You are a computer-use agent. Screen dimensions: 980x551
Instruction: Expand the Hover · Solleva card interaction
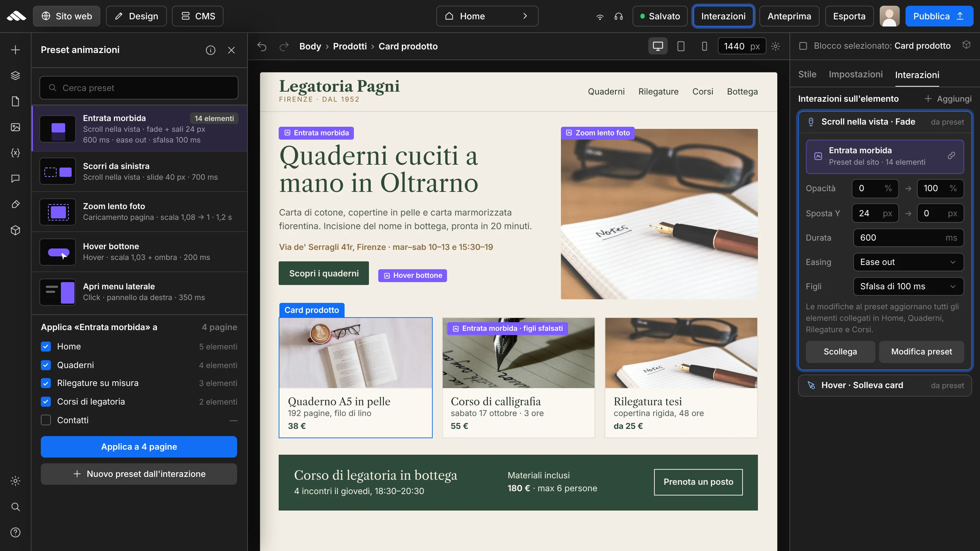pyautogui.click(x=885, y=385)
